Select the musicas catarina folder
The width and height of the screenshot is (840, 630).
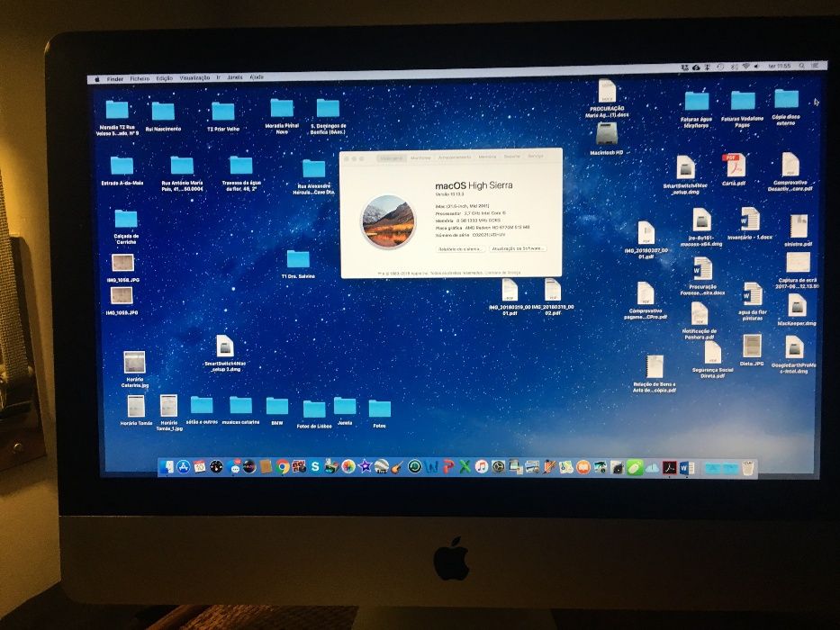point(240,410)
